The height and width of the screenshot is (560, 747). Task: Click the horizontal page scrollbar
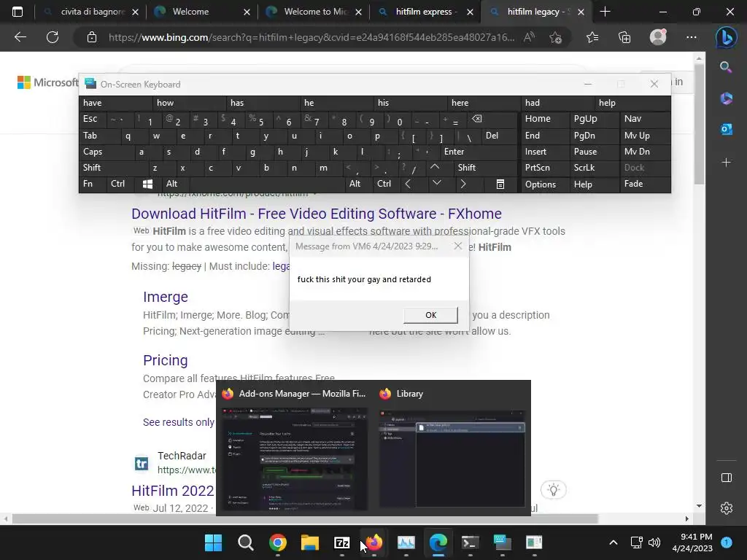pos(305,518)
